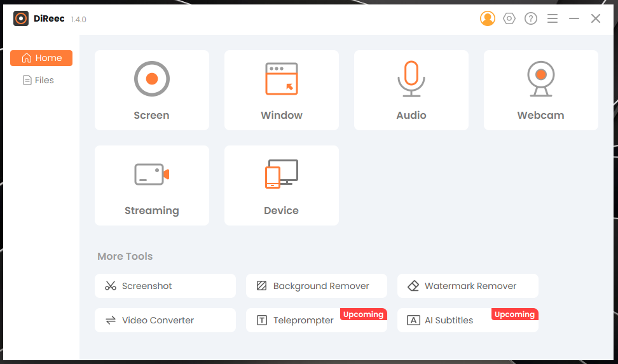Open Background Remover tool
The height and width of the screenshot is (364, 618).
[x=317, y=286]
